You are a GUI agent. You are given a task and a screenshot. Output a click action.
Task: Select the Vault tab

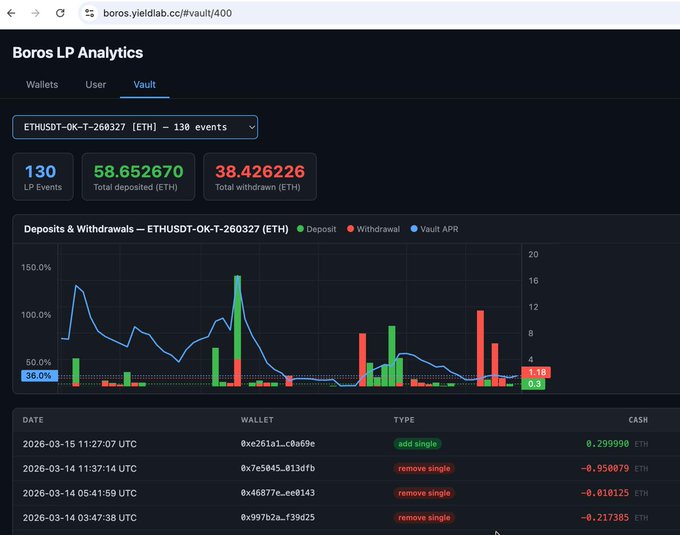(145, 85)
